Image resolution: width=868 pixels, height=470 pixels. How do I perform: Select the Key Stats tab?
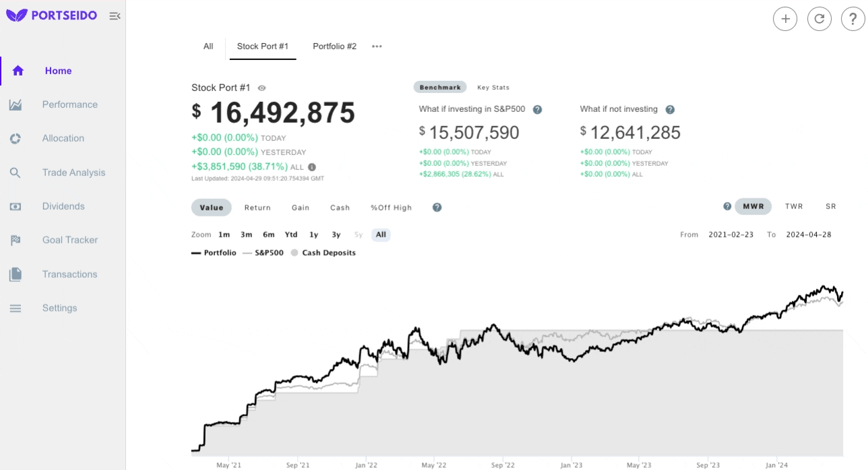pos(493,87)
